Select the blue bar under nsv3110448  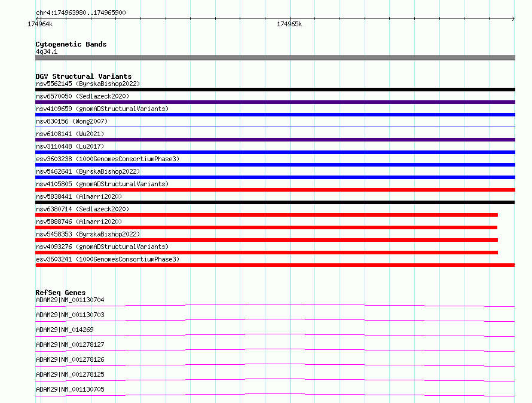(x=275, y=152)
